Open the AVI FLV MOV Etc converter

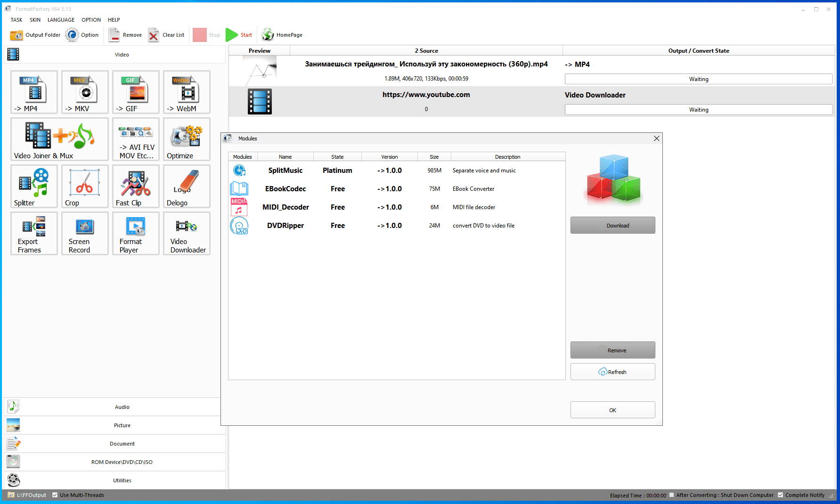[x=136, y=139]
